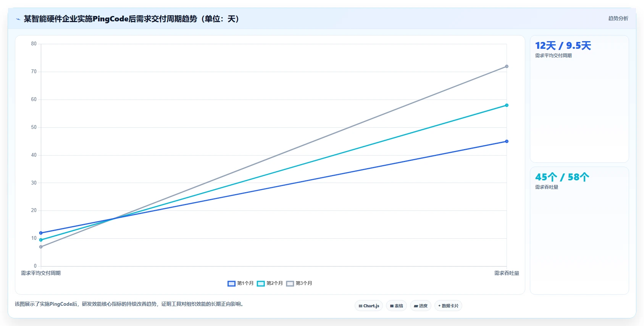Screen dimensions: 644x326
Task: Toggle 第3个月 legend item
Action: [x=299, y=283]
